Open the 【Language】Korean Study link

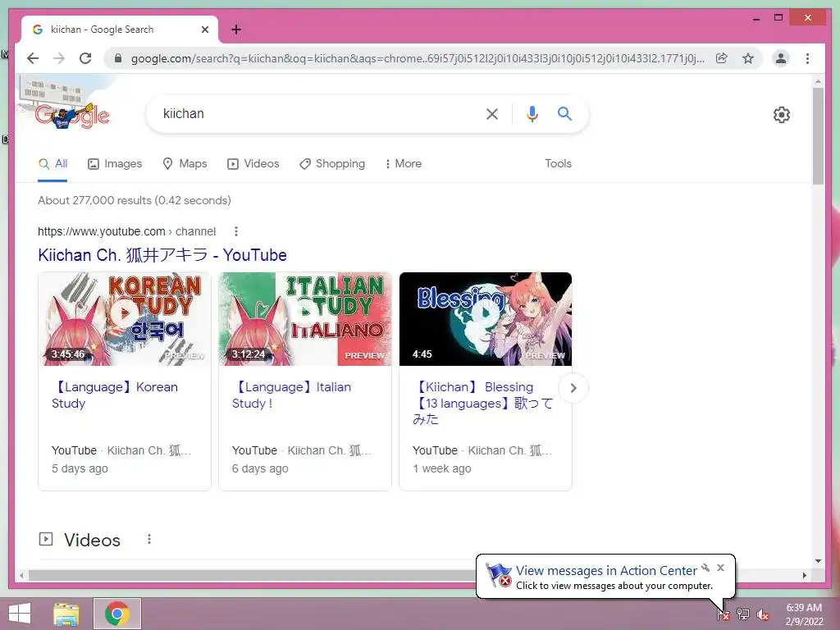[x=115, y=395]
